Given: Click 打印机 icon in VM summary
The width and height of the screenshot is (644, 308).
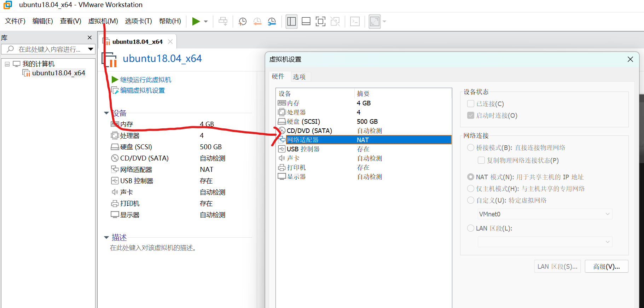Looking at the screenshot, I should [115, 203].
